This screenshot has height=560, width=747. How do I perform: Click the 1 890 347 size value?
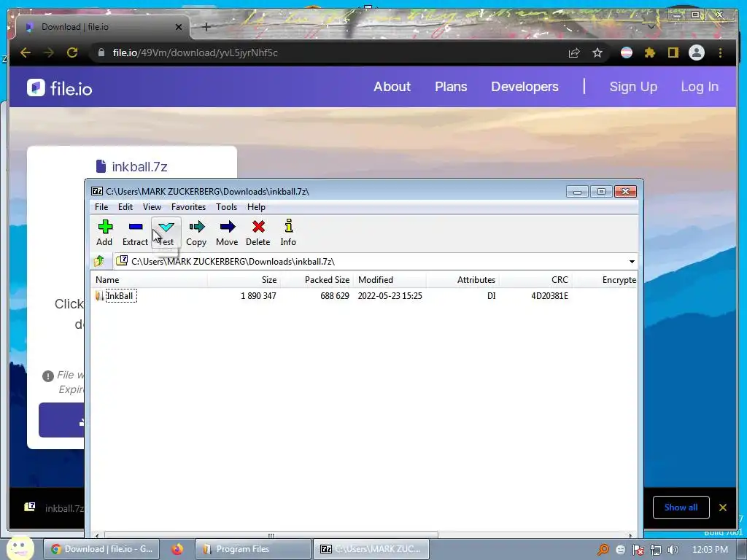(x=258, y=296)
